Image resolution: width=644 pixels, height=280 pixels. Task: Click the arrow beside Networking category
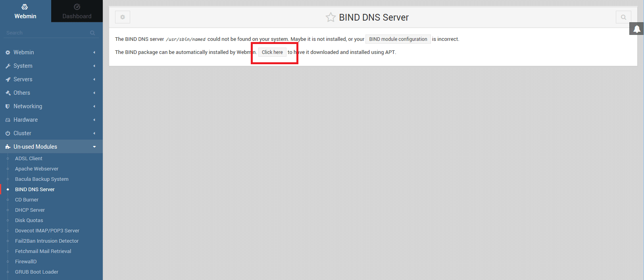pos(94,106)
